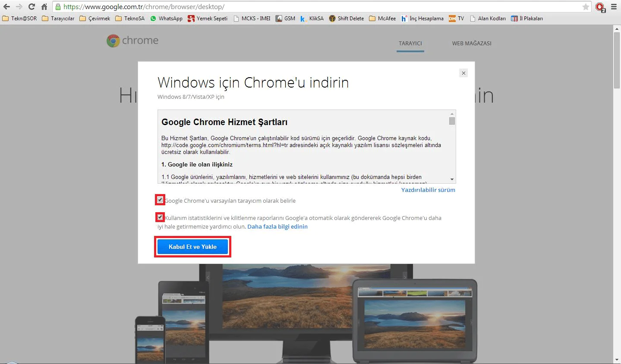Open the Chrome menu button

(613, 6)
